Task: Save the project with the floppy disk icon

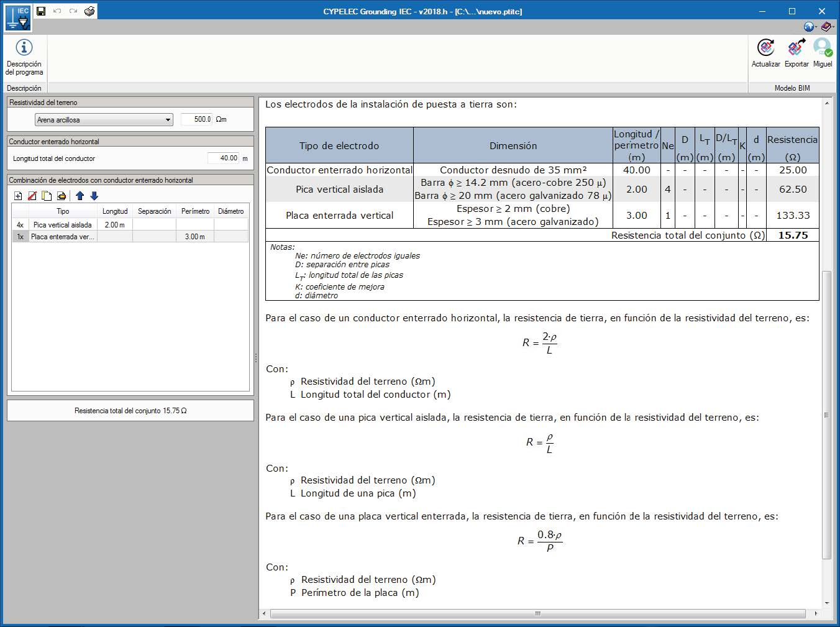Action: point(41,11)
